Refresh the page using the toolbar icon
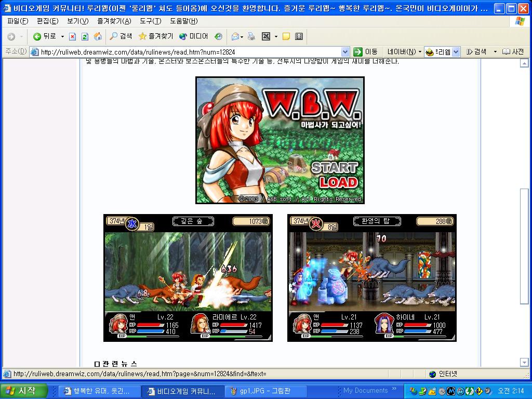 point(84,37)
